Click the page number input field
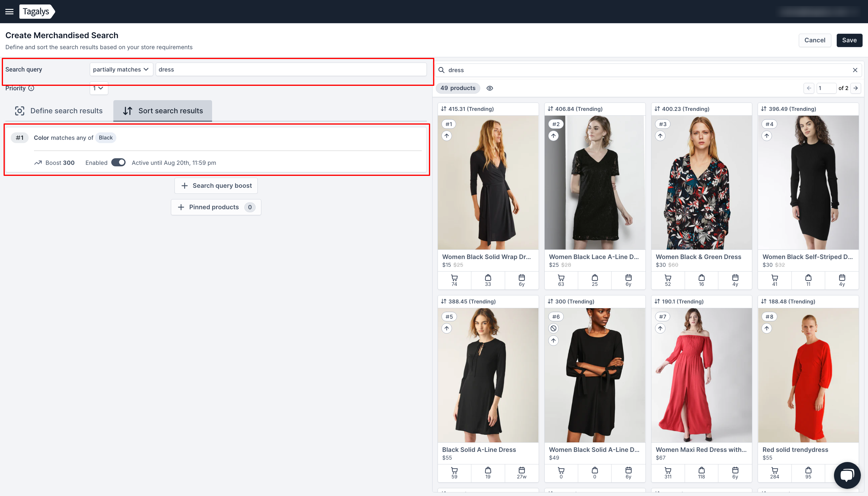The width and height of the screenshot is (868, 496). pyautogui.click(x=826, y=88)
